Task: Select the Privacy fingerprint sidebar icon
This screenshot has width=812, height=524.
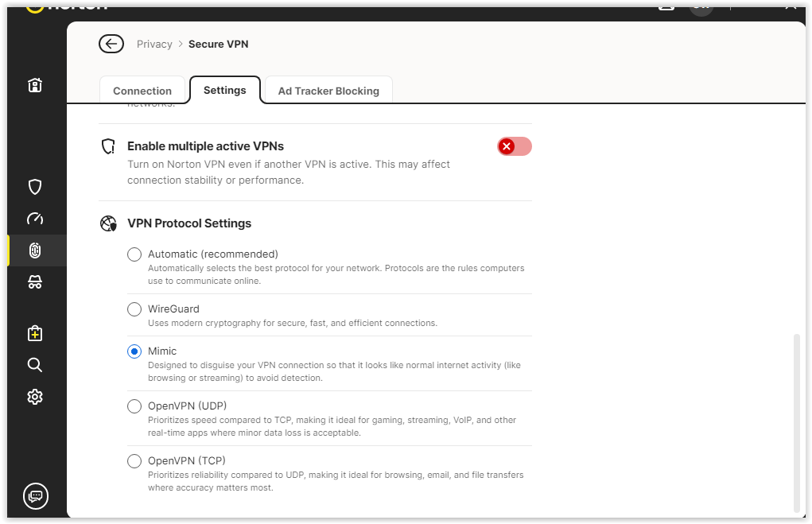Action: point(35,250)
